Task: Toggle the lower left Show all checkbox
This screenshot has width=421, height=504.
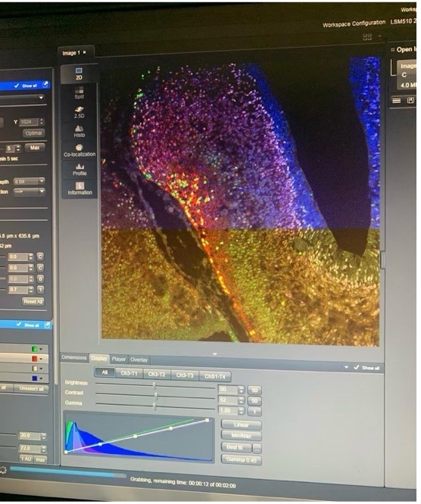Action: [19, 325]
